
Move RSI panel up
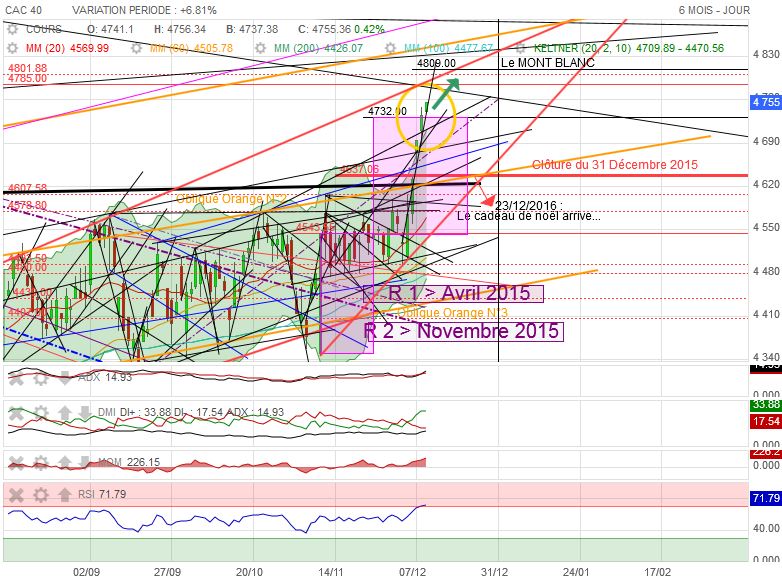(x=64, y=494)
